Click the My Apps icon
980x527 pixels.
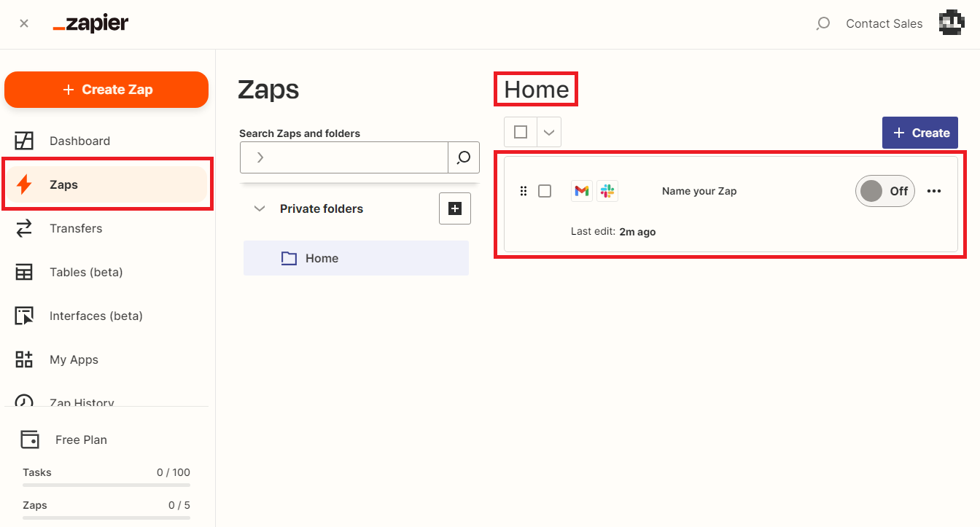(24, 359)
